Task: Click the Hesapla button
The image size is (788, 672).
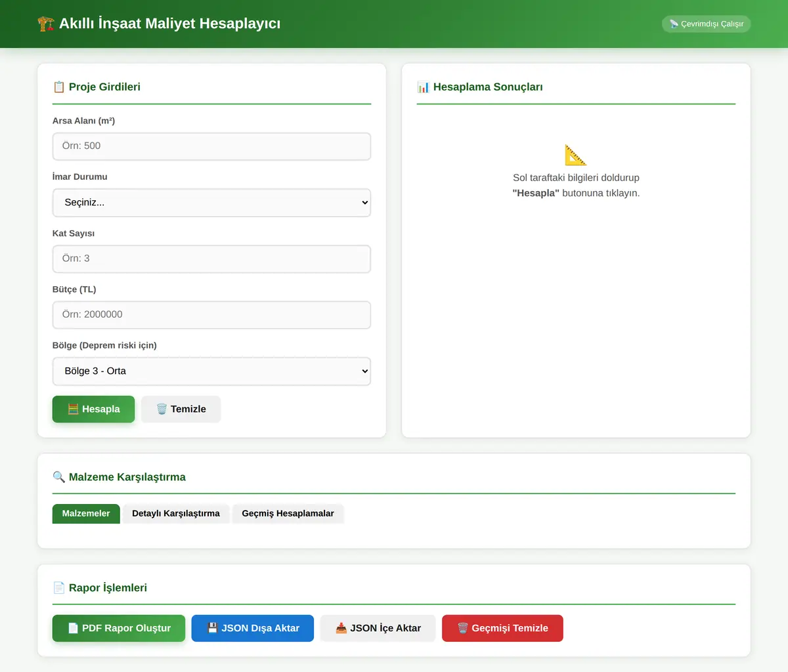Action: [93, 409]
